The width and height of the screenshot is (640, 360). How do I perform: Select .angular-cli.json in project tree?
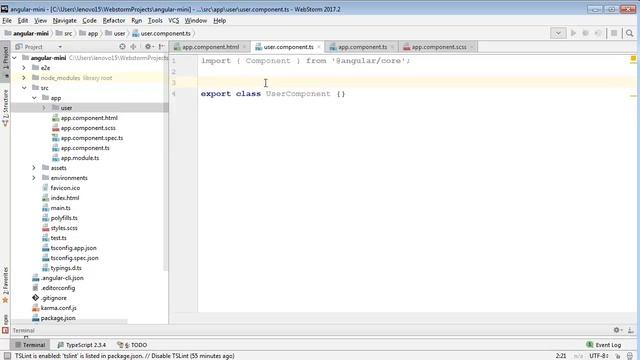(x=62, y=278)
